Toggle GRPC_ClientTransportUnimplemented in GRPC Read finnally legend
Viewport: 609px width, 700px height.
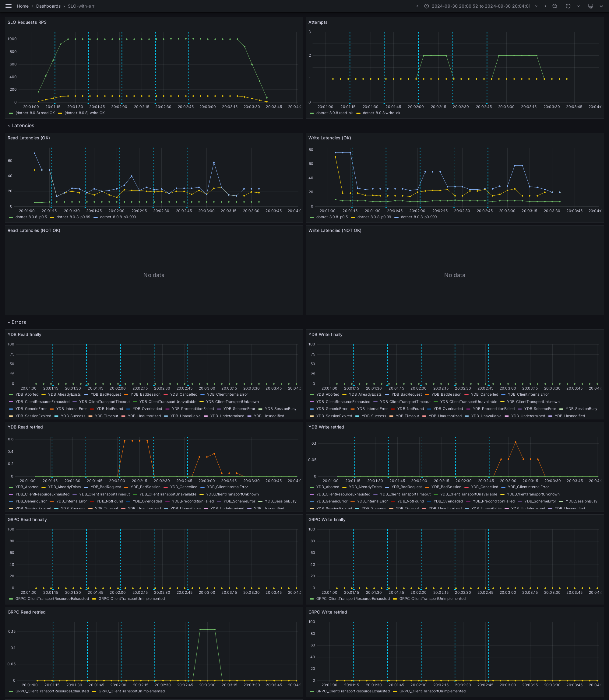click(x=132, y=599)
